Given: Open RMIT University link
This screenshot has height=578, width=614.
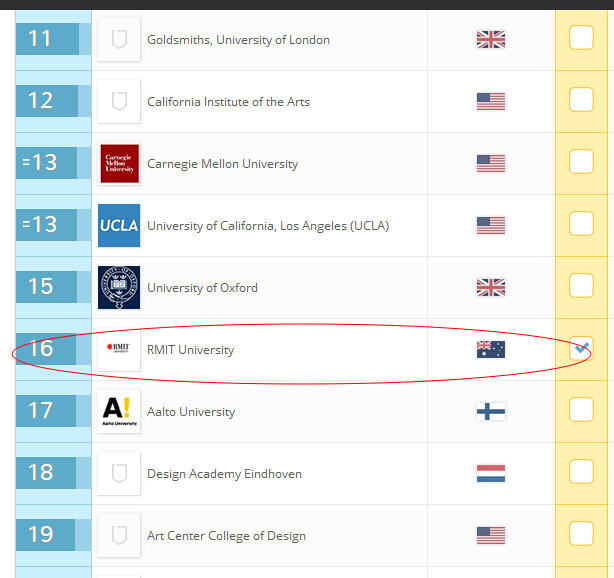Looking at the screenshot, I should pos(190,350).
